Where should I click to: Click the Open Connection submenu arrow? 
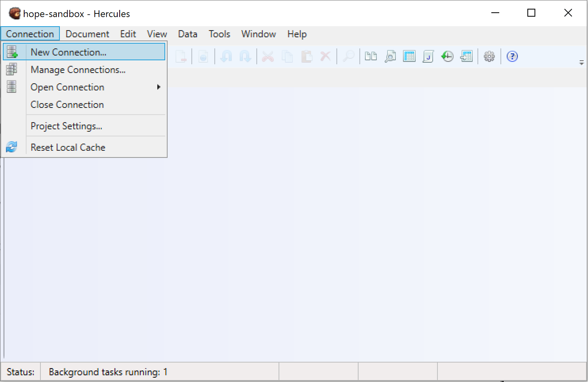coord(158,87)
